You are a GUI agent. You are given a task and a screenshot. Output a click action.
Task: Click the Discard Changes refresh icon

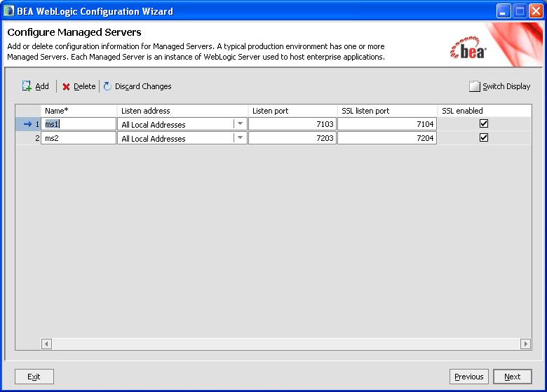pos(107,86)
